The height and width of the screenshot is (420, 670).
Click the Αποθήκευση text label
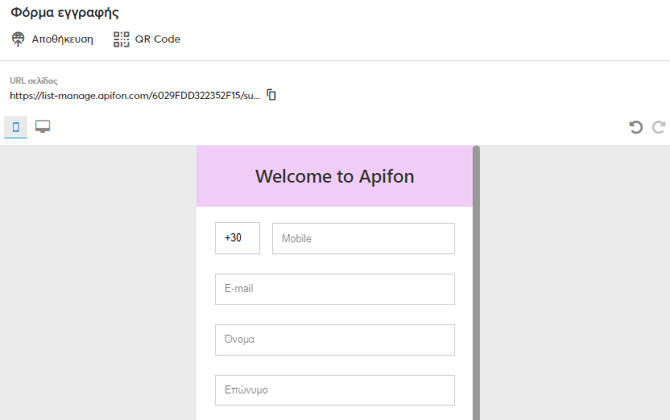[x=62, y=39]
